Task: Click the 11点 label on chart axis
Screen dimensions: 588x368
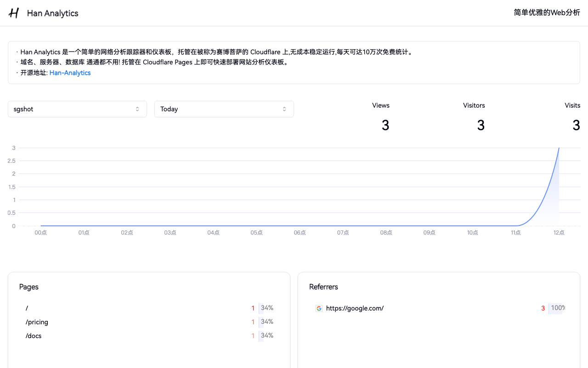Action: pyautogui.click(x=516, y=233)
